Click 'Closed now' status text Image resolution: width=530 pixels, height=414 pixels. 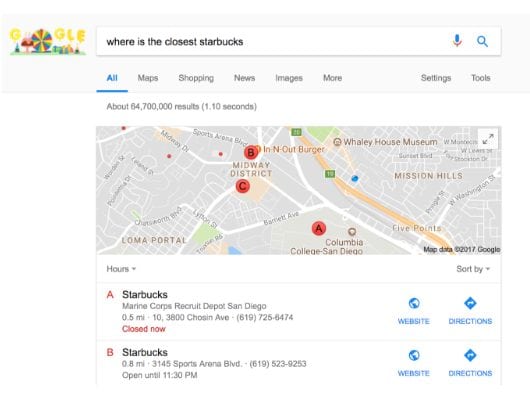144,329
